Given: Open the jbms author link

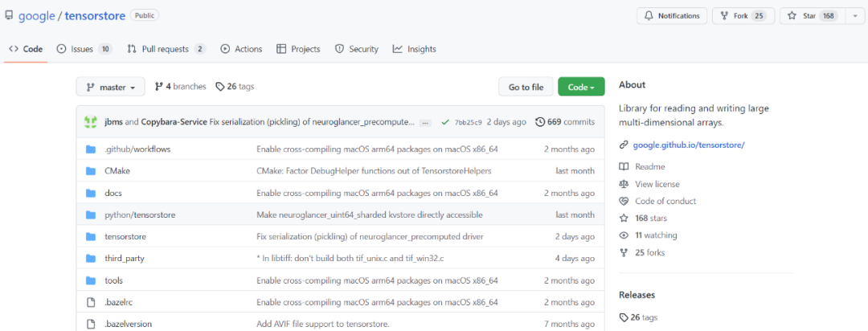Looking at the screenshot, I should [x=113, y=122].
